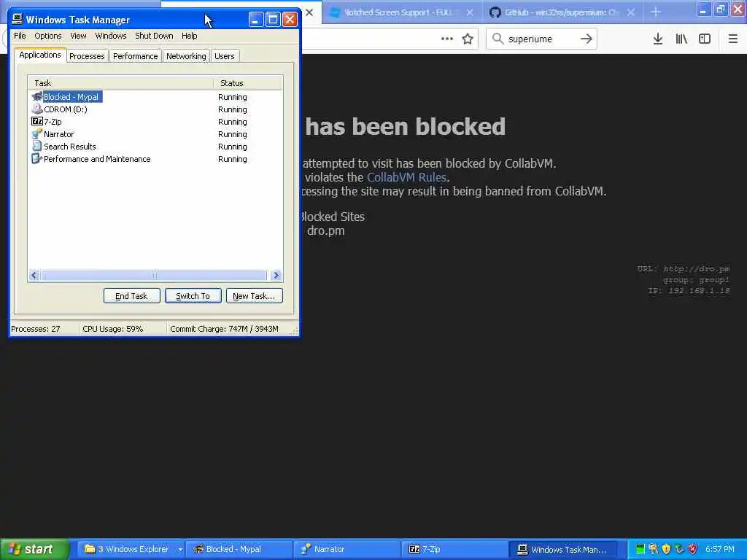Click the Processes: 27 status bar entry
Screen dimensions: 747x560
44,329
